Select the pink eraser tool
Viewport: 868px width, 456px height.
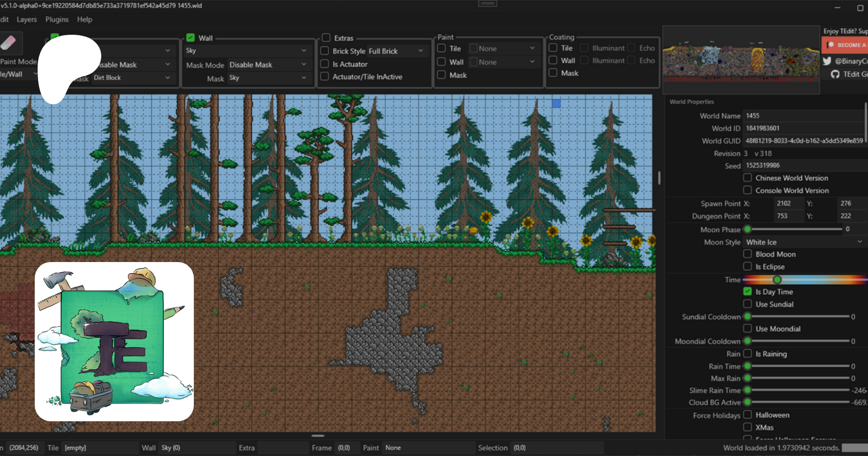(8, 43)
